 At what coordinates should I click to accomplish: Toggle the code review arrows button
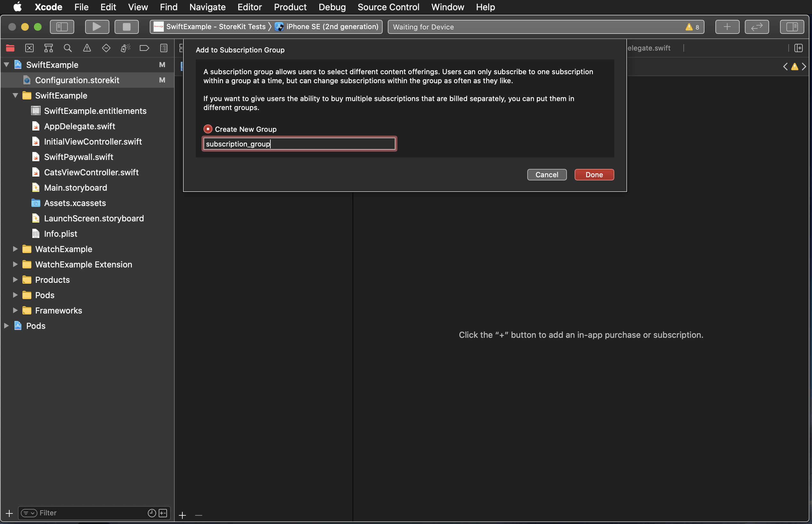click(756, 27)
